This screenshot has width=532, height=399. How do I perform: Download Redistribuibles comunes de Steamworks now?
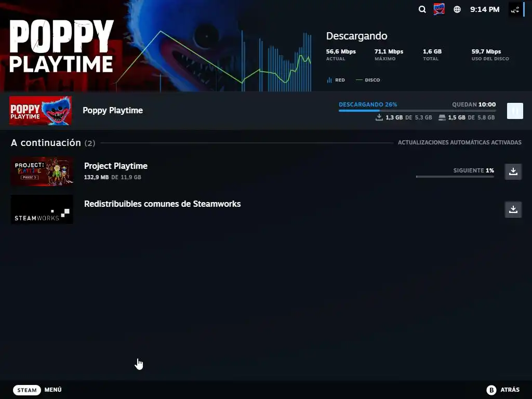(x=513, y=209)
